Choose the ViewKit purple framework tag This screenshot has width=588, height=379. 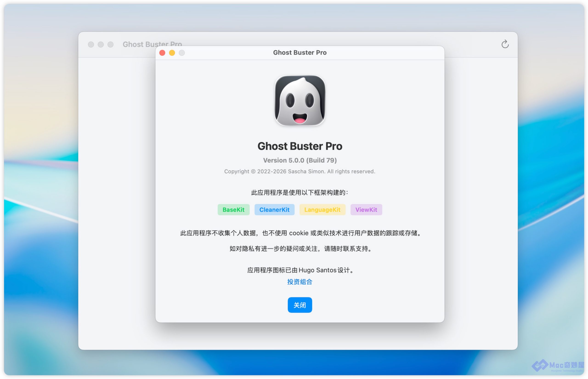366,210
